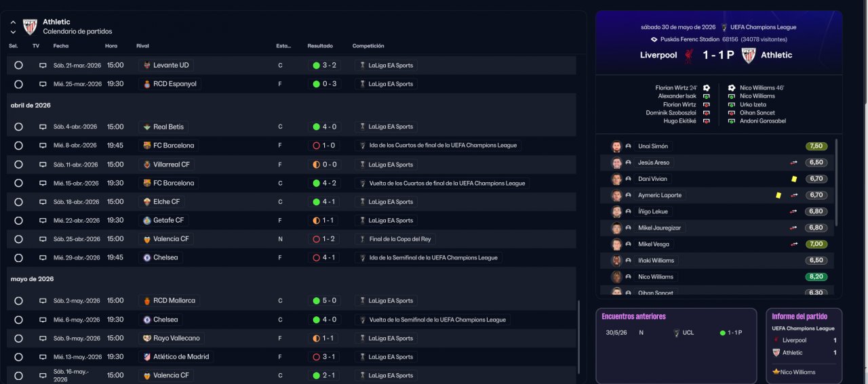Image resolution: width=868 pixels, height=384 pixels.
Task: Click TV icon on Levante UD row
Action: [43, 66]
